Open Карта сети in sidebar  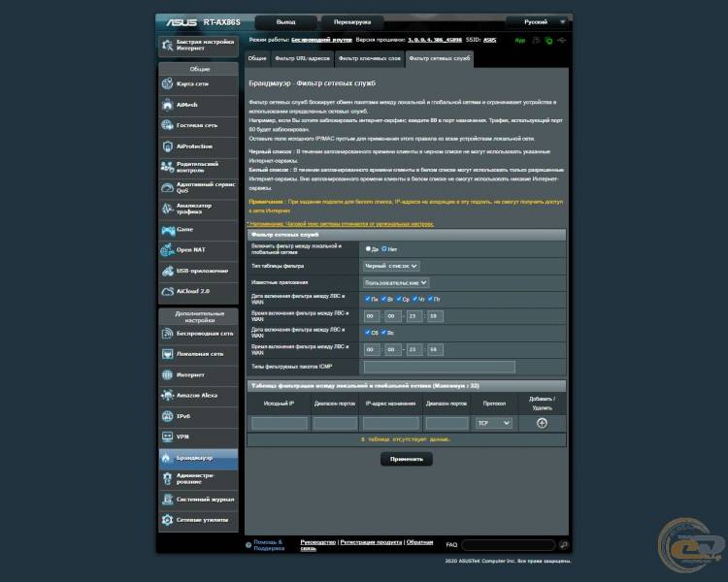pyautogui.click(x=198, y=84)
